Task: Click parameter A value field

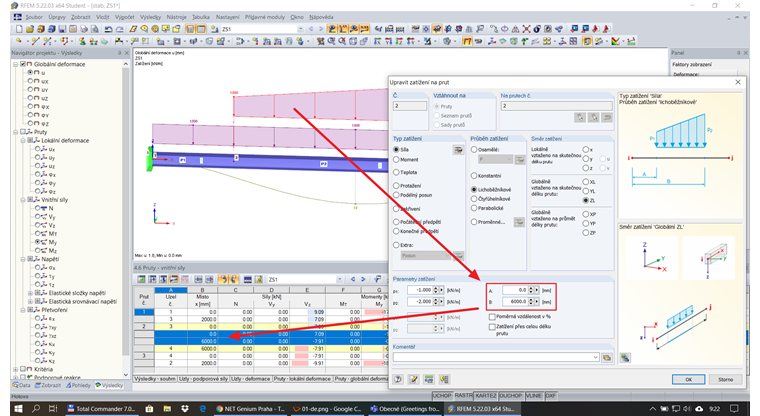Action: coord(515,290)
